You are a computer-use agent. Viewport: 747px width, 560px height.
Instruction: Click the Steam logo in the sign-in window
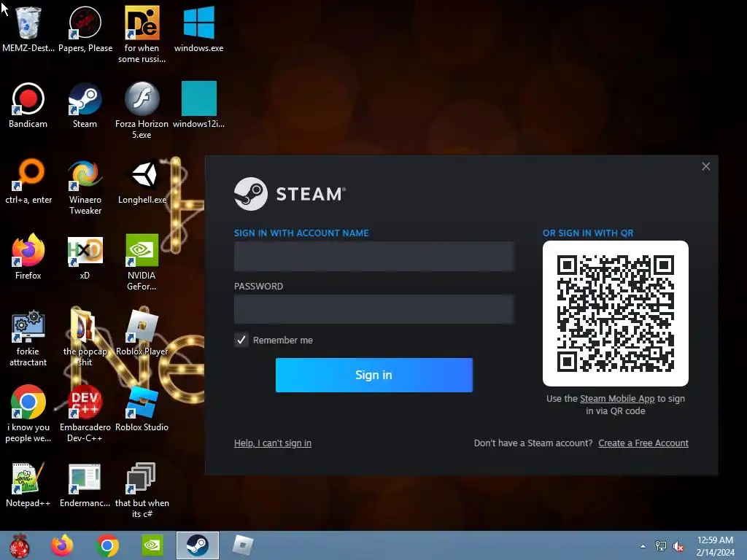point(290,194)
